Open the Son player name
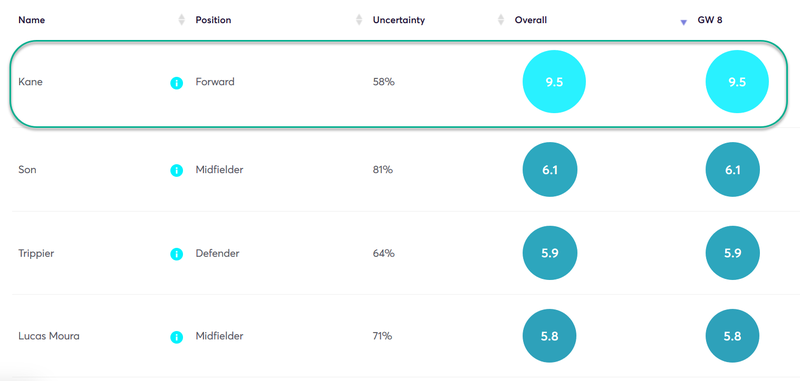The width and height of the screenshot is (800, 381). 28,170
